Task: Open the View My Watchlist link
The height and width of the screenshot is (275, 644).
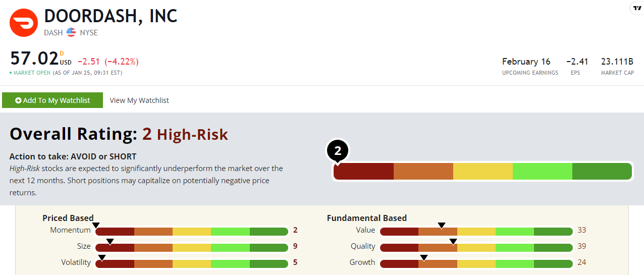Action: click(x=139, y=100)
